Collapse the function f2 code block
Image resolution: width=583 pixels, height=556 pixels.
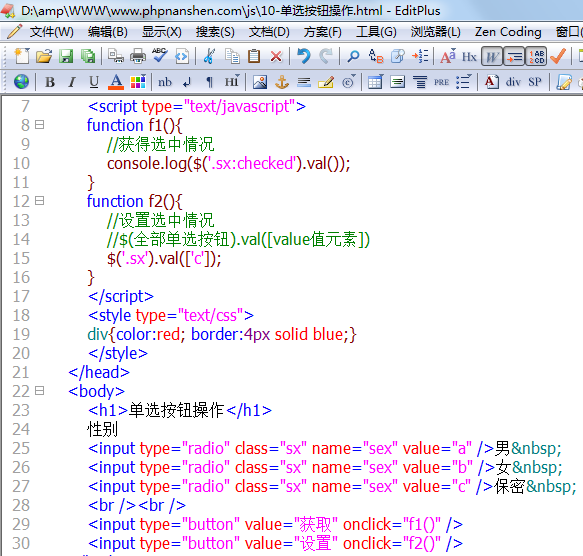pyautogui.click(x=39, y=201)
